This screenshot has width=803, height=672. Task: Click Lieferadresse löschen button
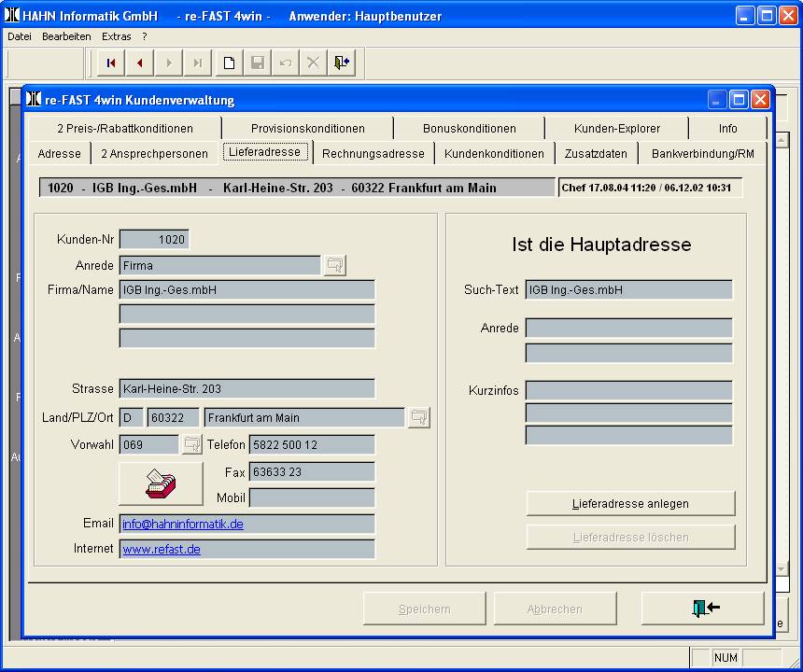click(x=630, y=538)
